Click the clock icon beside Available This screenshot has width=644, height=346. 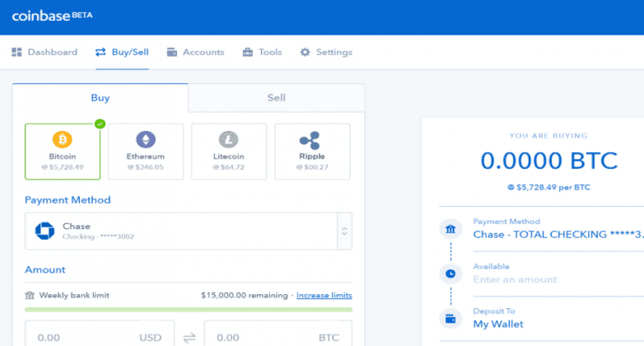coord(450,274)
